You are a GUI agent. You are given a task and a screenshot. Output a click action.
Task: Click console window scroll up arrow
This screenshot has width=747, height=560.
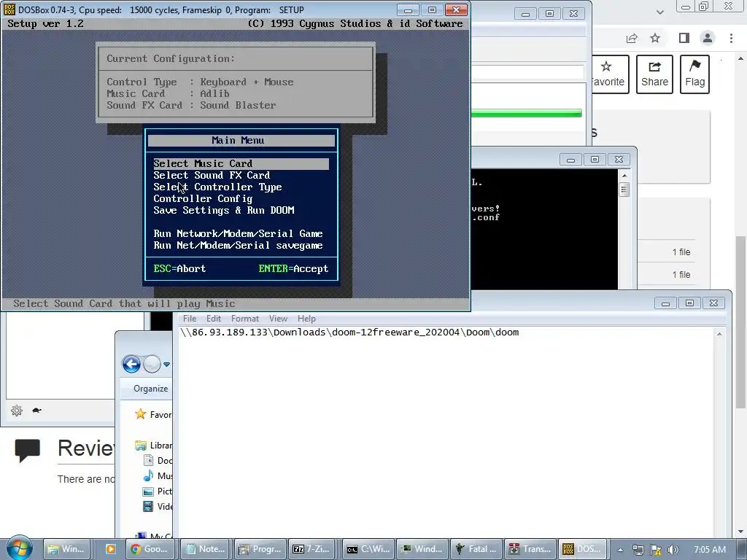coord(624,175)
